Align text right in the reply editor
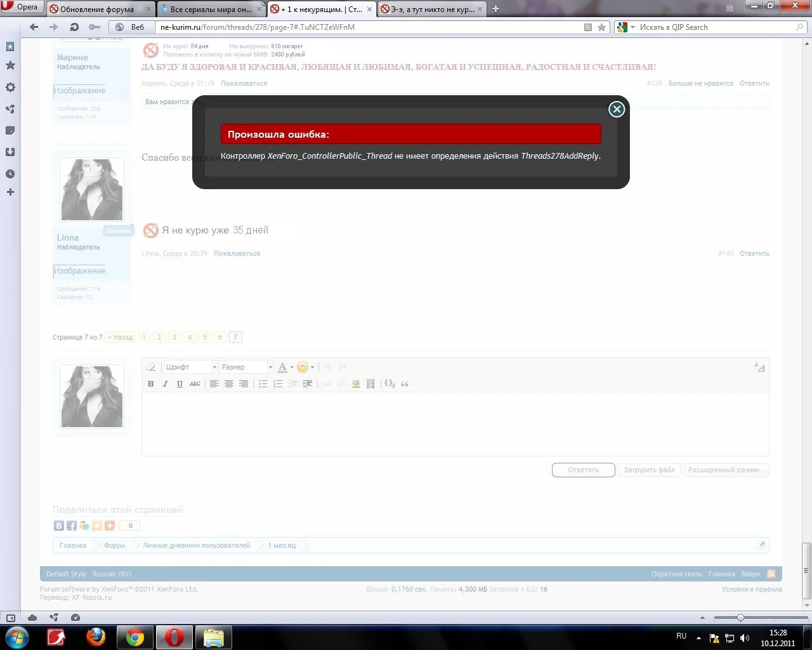This screenshot has height=650, width=812. [244, 383]
